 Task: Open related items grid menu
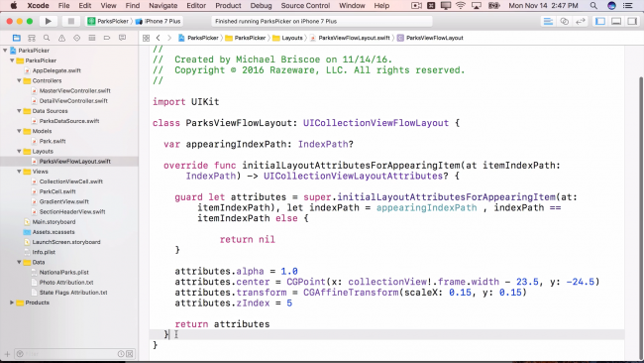pos(146,38)
